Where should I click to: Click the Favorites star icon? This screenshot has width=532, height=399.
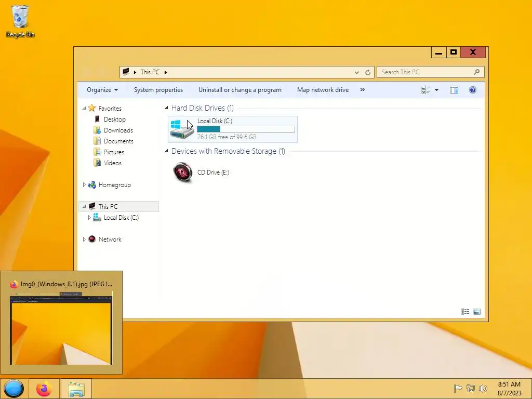tap(92, 108)
